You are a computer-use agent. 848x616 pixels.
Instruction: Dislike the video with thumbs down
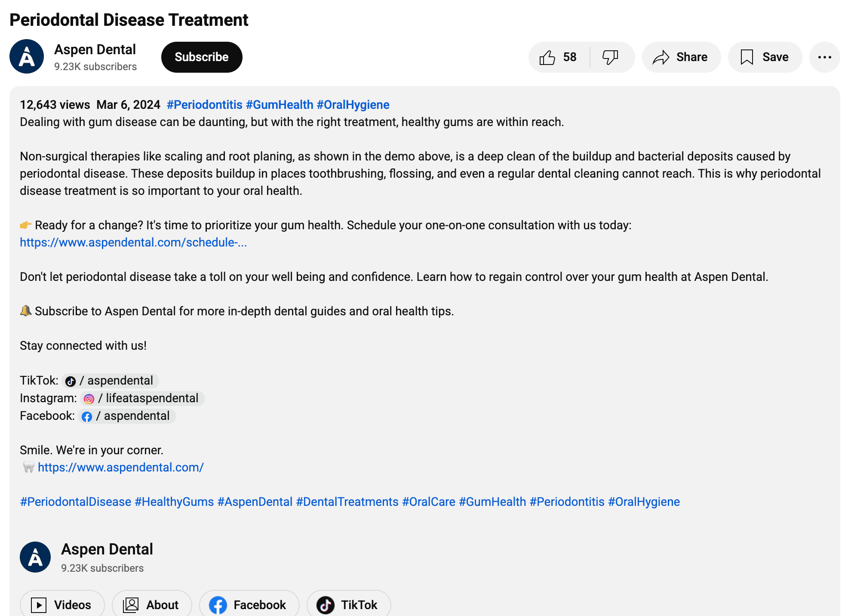[611, 57]
